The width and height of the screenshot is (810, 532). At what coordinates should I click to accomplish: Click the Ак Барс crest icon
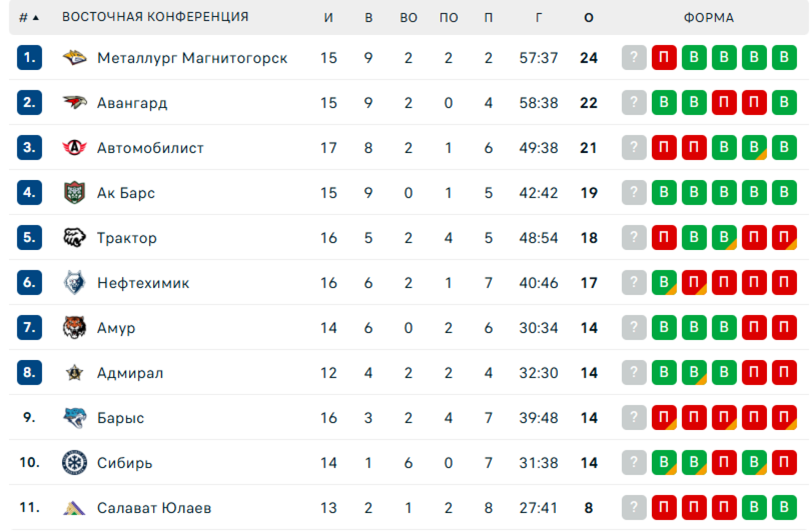tap(74, 192)
